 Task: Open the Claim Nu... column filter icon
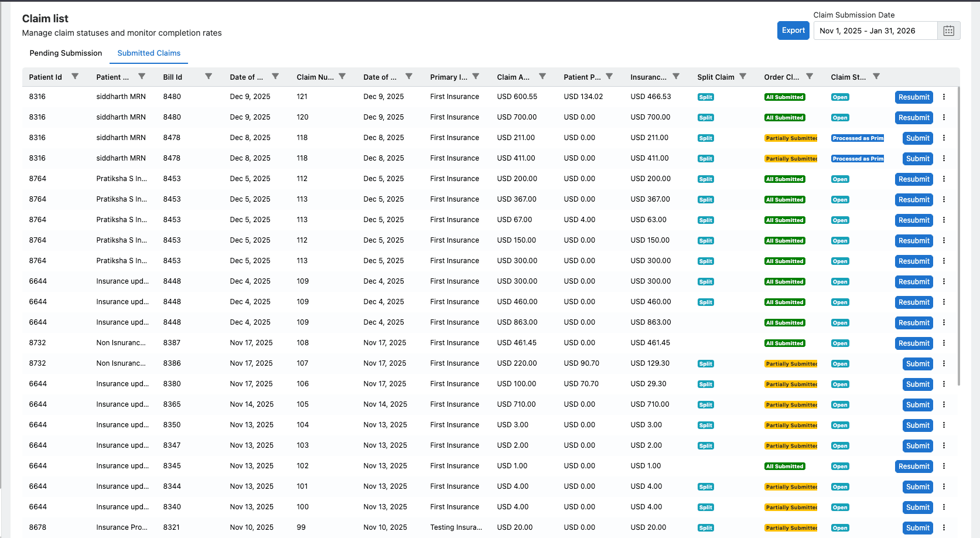(x=342, y=76)
